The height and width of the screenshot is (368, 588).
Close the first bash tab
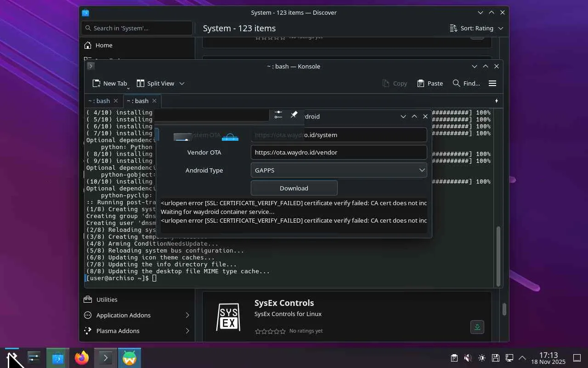coord(116,101)
